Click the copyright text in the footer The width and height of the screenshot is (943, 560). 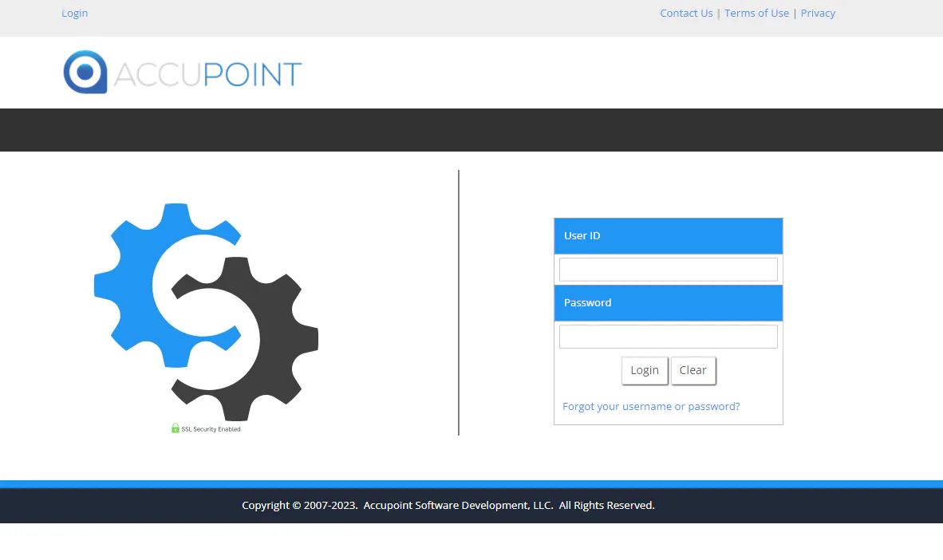point(448,505)
